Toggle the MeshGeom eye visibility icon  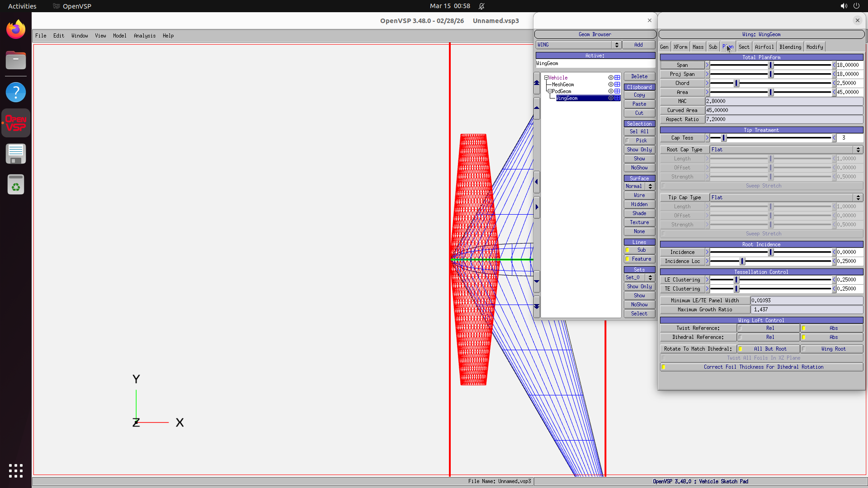611,84
